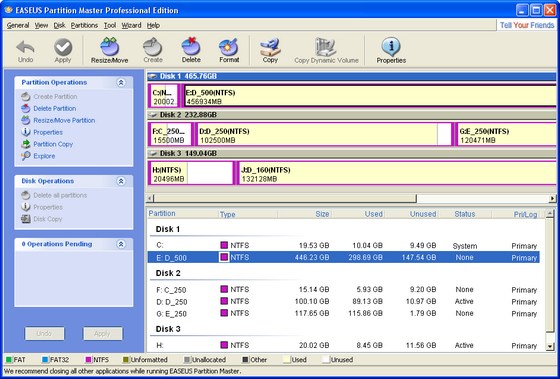This screenshot has height=379, width=560.
Task: Open the Tool menu
Action: [x=110, y=25]
